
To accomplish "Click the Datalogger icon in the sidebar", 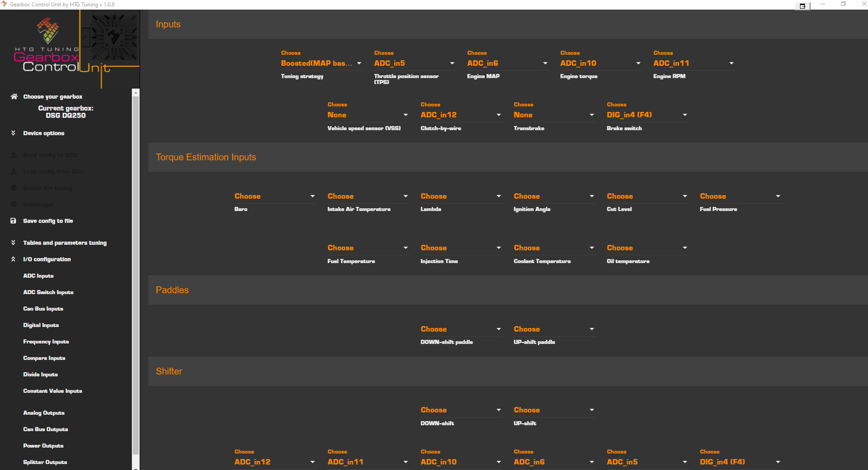I will pyautogui.click(x=13, y=204).
